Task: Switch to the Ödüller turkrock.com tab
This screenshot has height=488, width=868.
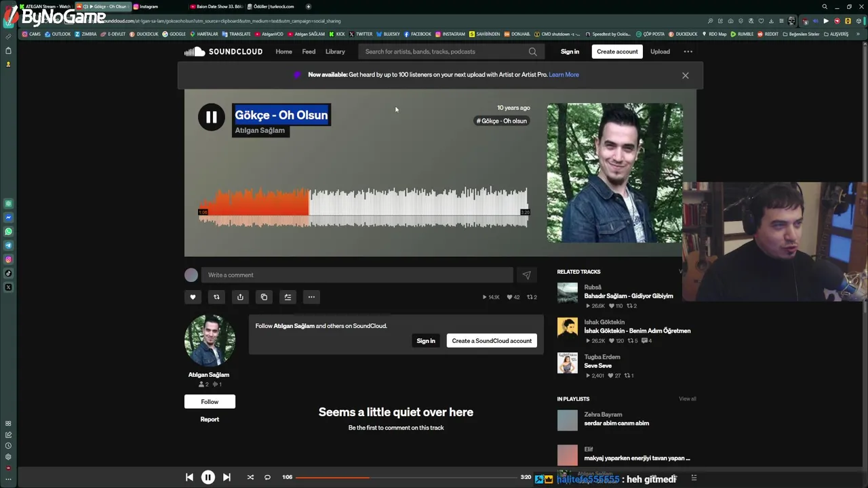Action: pos(273,7)
